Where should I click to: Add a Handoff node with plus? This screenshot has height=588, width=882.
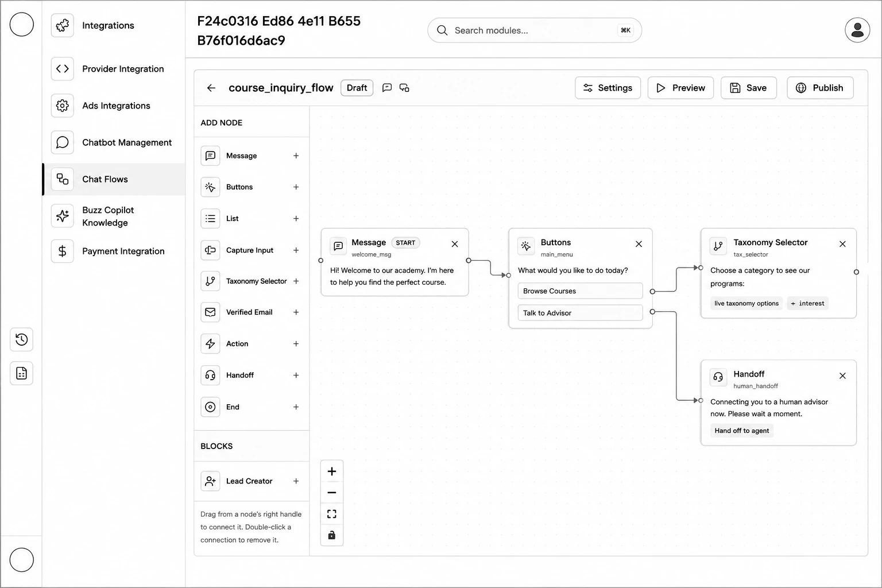click(x=296, y=376)
